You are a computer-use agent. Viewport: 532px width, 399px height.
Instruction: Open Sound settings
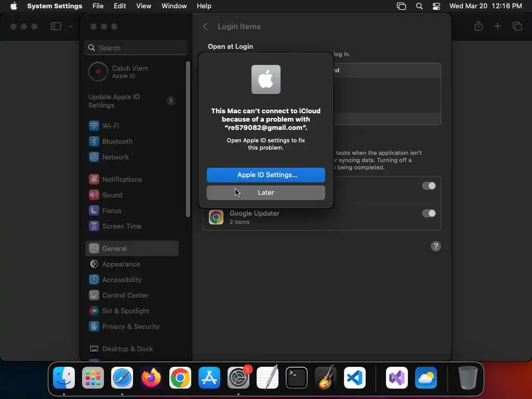[132, 195]
